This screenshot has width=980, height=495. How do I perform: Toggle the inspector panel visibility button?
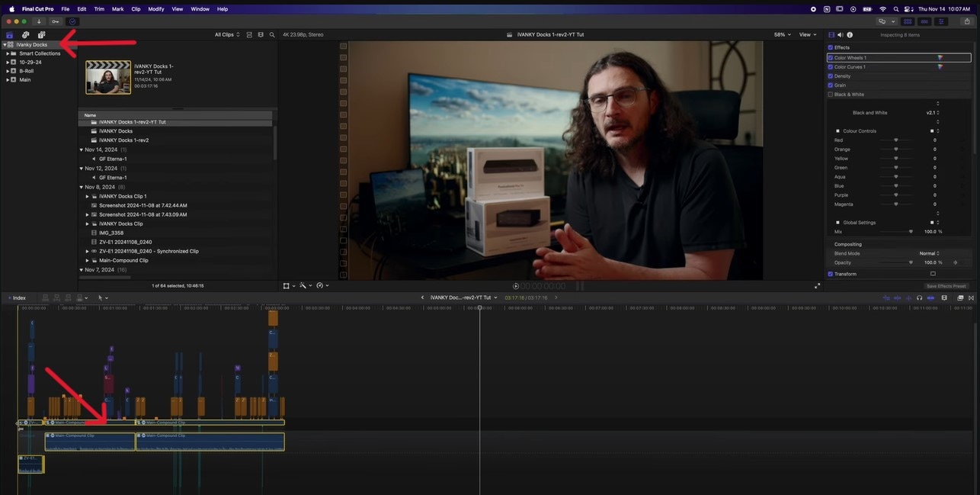coord(943,21)
